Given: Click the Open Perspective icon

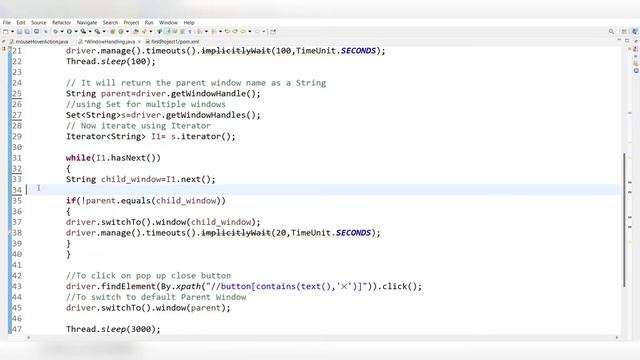Looking at the screenshot, I should (x=624, y=31).
